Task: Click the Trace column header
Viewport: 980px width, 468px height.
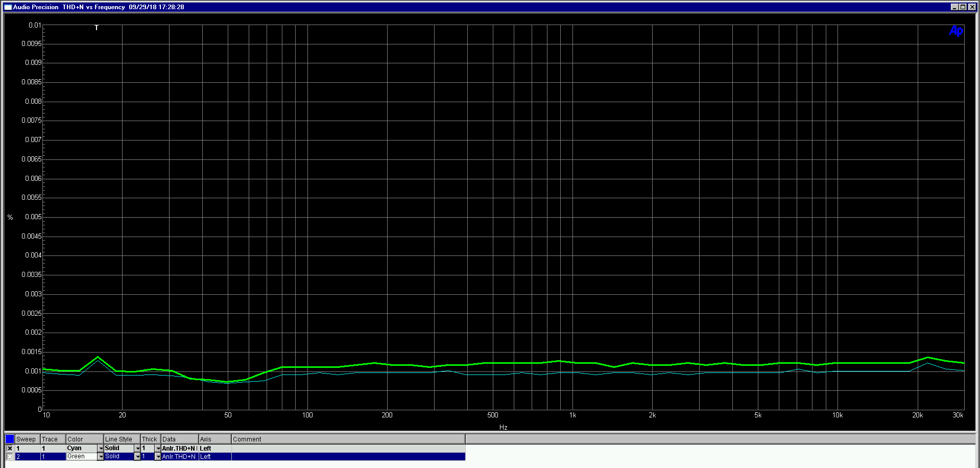Action: (x=53, y=439)
